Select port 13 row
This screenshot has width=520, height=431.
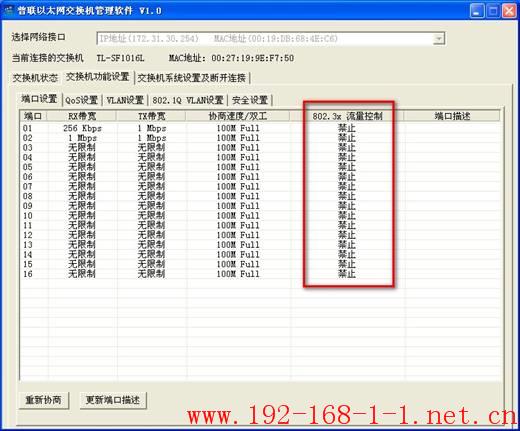point(260,245)
